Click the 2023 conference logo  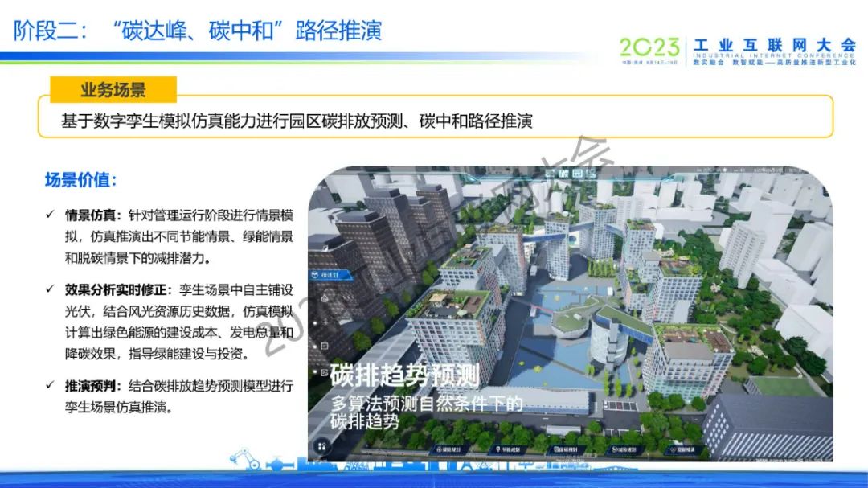tap(649, 48)
